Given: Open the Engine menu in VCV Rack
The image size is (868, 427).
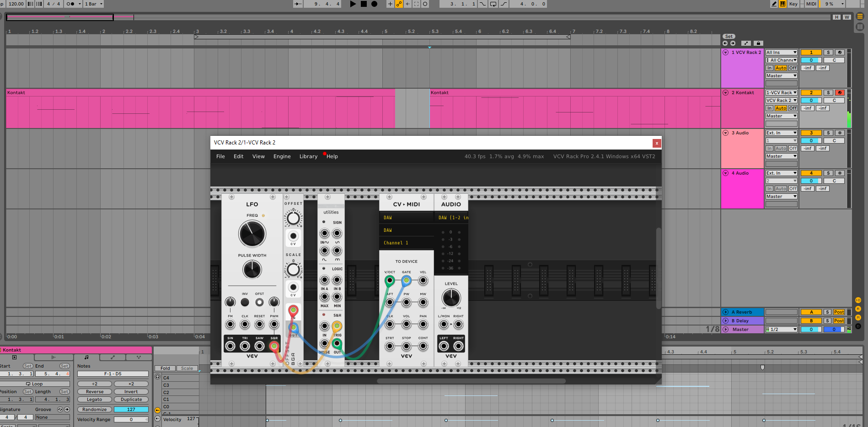Looking at the screenshot, I should pos(282,156).
